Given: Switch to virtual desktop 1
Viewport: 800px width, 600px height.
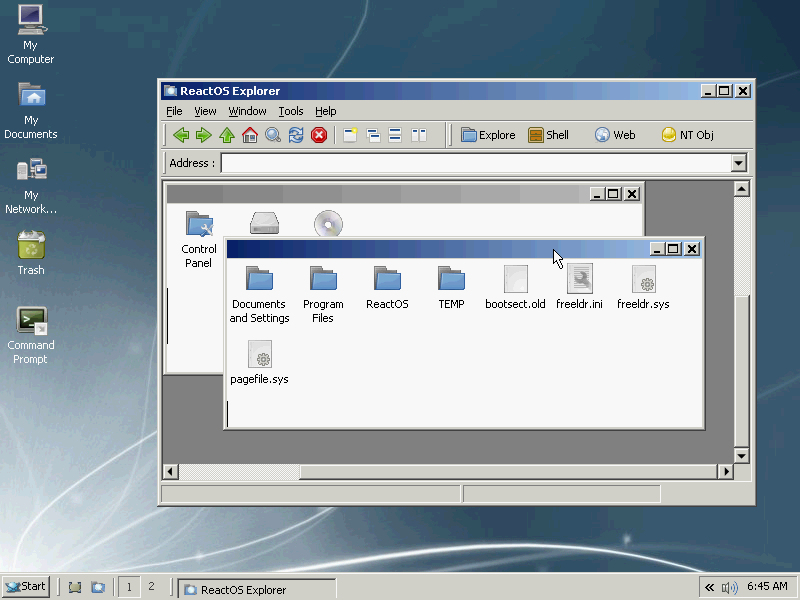Looking at the screenshot, I should coord(129,587).
